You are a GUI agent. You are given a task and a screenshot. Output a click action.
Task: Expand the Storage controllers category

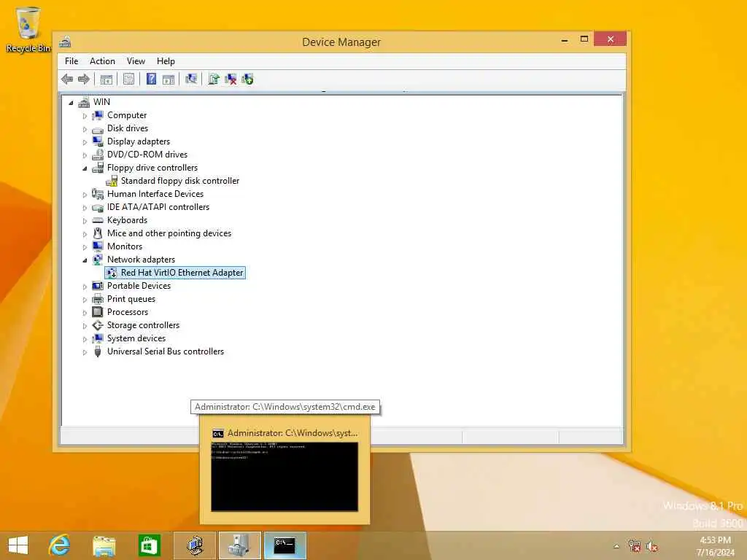point(85,326)
